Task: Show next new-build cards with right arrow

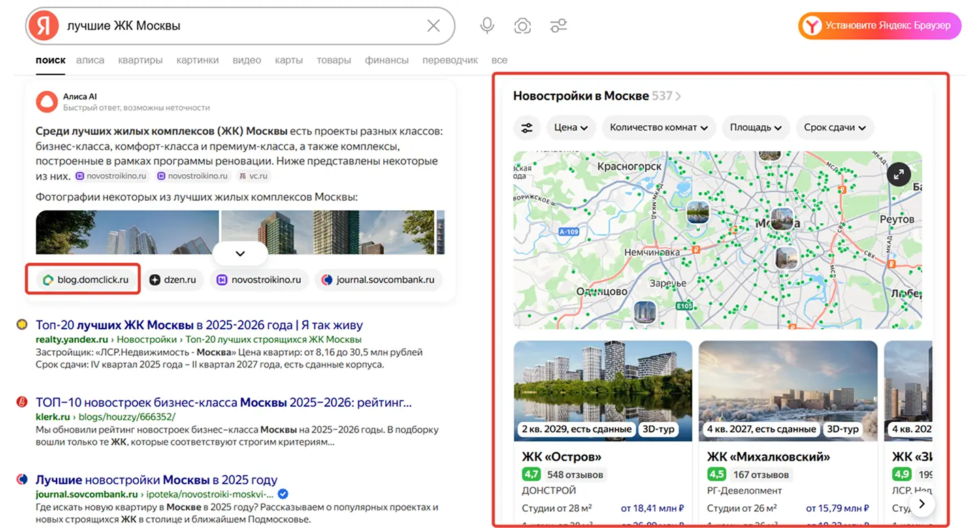Action: click(921, 504)
